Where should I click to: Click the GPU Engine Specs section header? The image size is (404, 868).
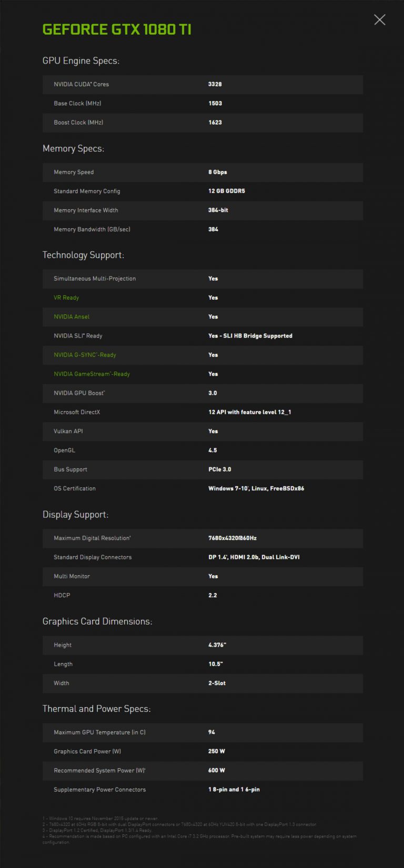tap(81, 60)
